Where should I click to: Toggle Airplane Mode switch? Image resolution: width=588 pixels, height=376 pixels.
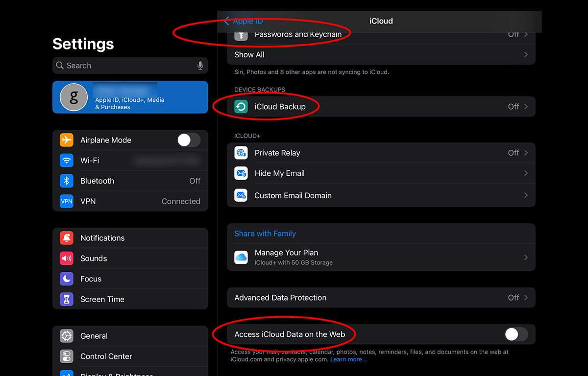pos(189,140)
